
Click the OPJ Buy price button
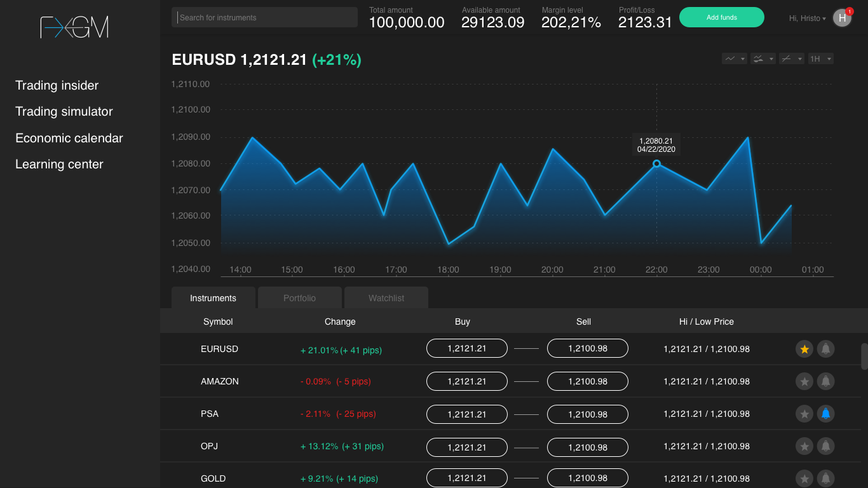(467, 447)
